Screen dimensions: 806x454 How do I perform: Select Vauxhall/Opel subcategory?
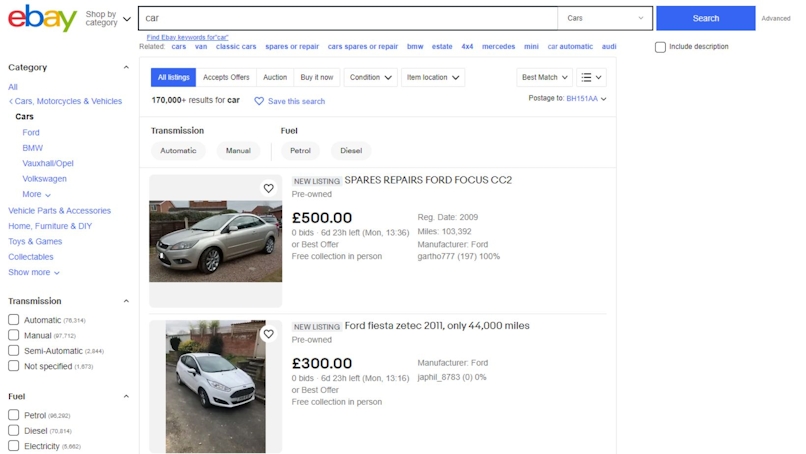48,163
